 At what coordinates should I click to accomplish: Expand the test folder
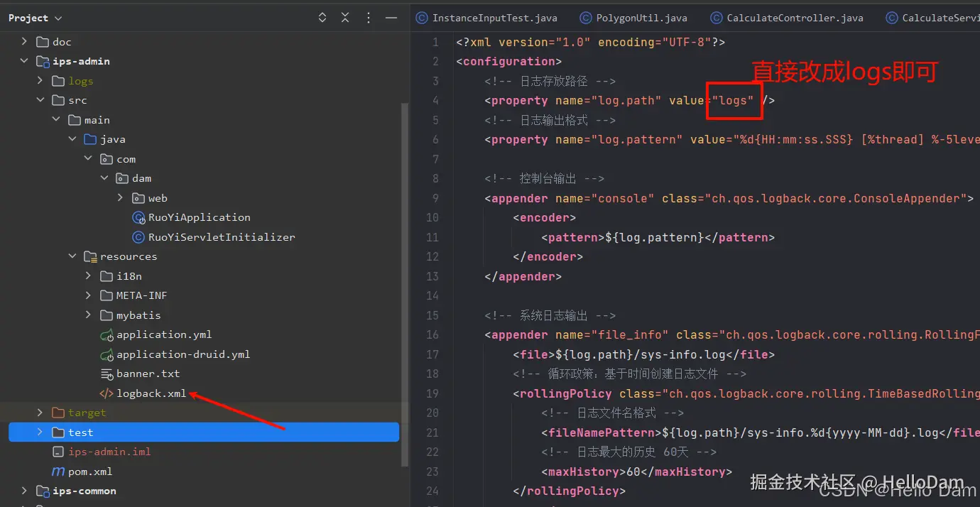point(40,432)
